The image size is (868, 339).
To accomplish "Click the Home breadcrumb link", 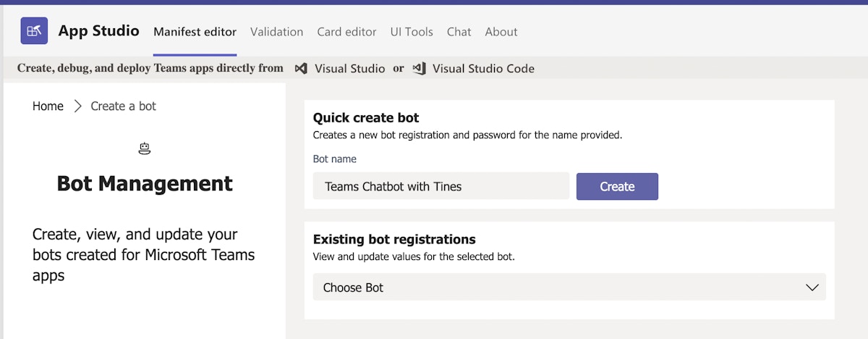I will (x=48, y=106).
